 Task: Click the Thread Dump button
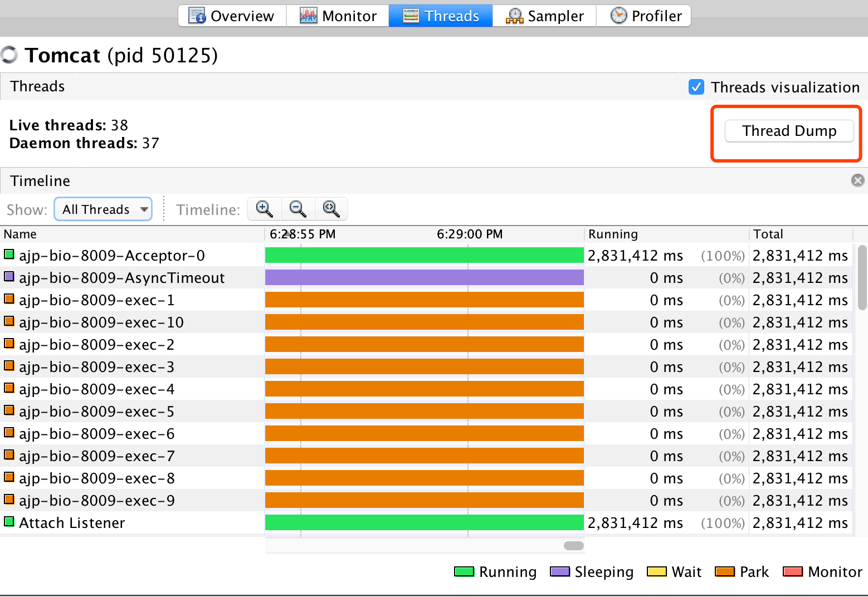click(789, 131)
